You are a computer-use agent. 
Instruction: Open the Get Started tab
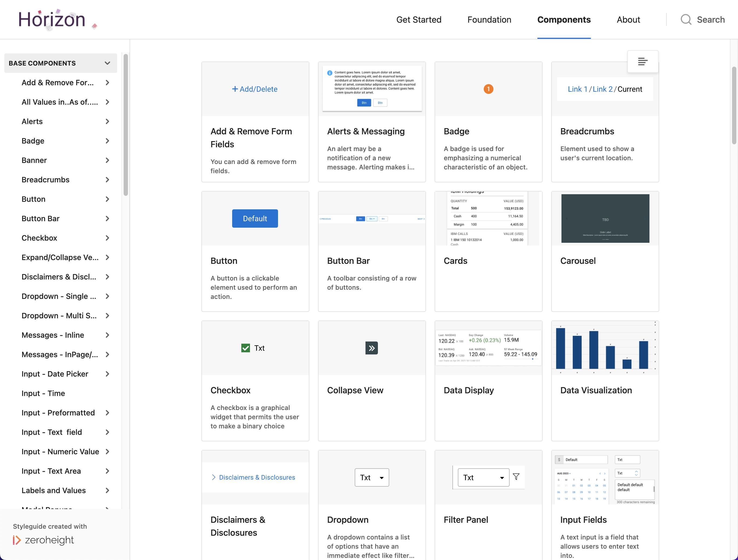pos(419,20)
